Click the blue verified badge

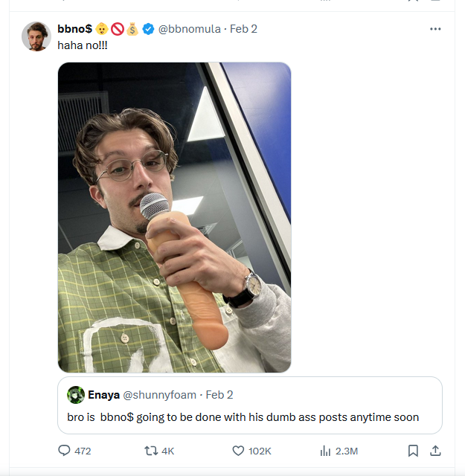point(148,29)
